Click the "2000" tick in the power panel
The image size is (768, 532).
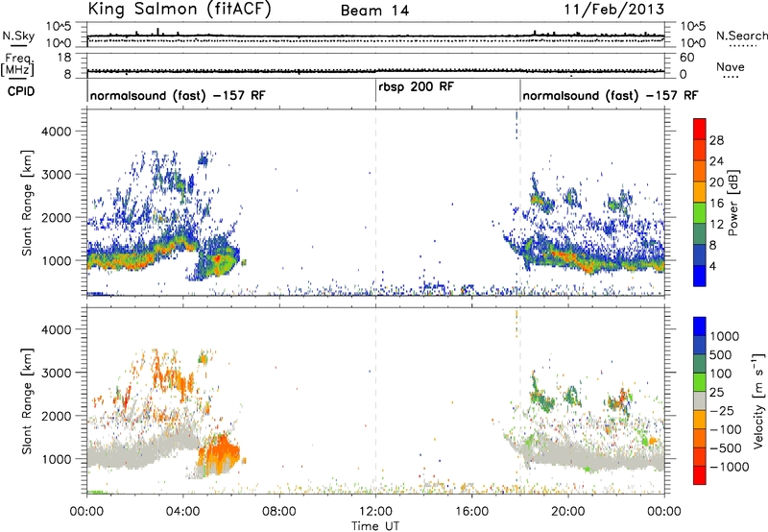[x=56, y=217]
